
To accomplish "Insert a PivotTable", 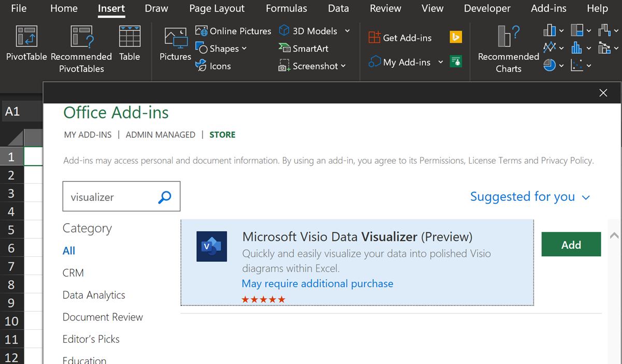I will pyautogui.click(x=26, y=47).
